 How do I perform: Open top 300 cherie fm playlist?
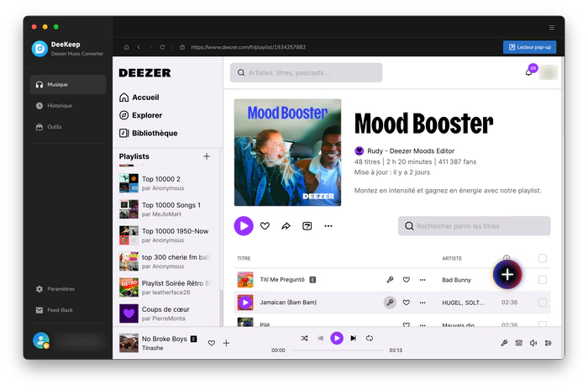click(x=165, y=261)
